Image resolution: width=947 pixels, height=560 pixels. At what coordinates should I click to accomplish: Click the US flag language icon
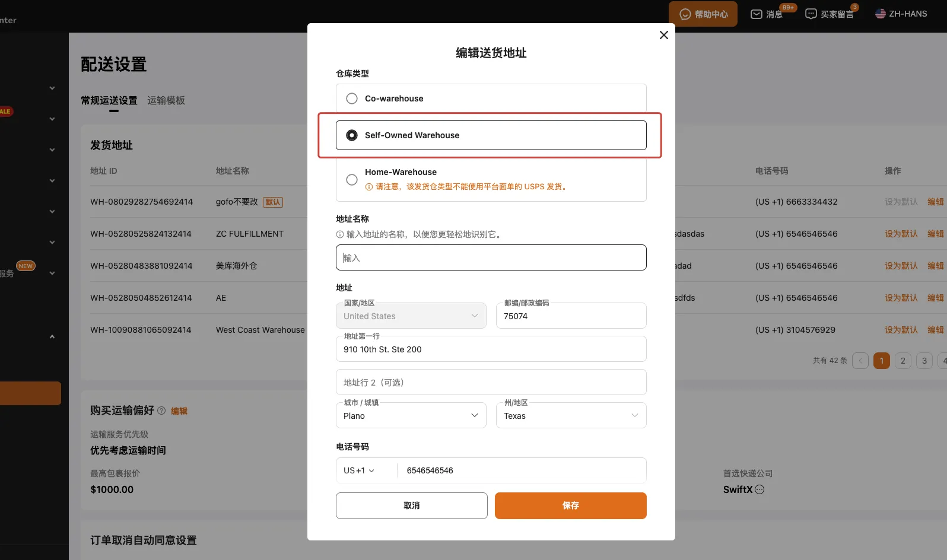pyautogui.click(x=881, y=14)
